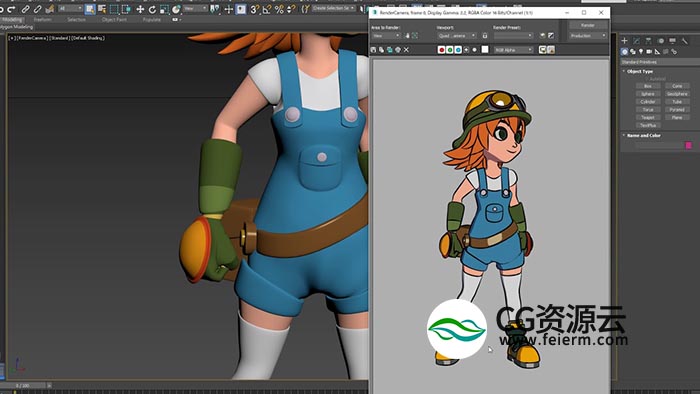Image resolution: width=700 pixels, height=394 pixels.
Task: Click Edit Named Selection Sets icon
Action: 305,9
